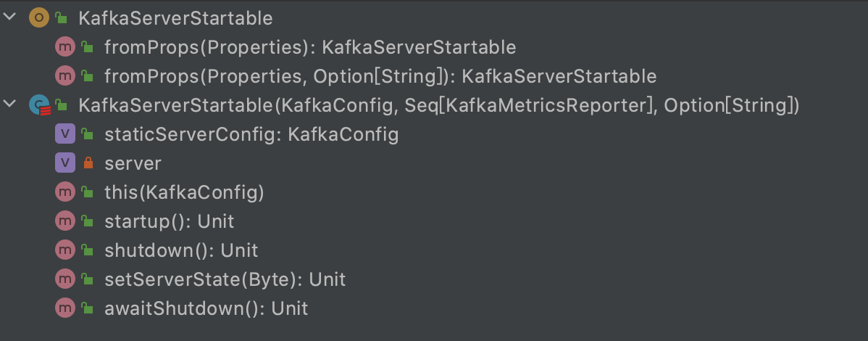Click the private lock icon next to server
Image resolution: width=868 pixels, height=341 pixels.
(x=88, y=163)
